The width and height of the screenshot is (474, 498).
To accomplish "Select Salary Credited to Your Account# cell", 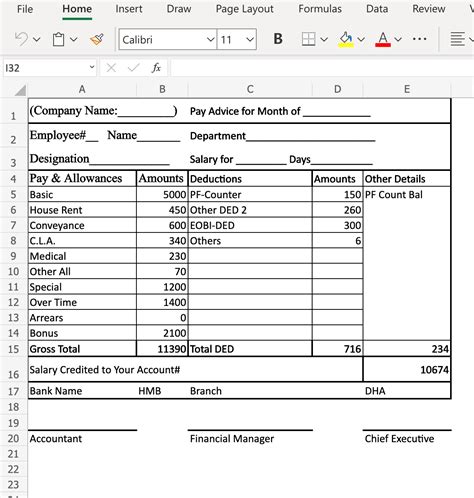I will [196, 369].
